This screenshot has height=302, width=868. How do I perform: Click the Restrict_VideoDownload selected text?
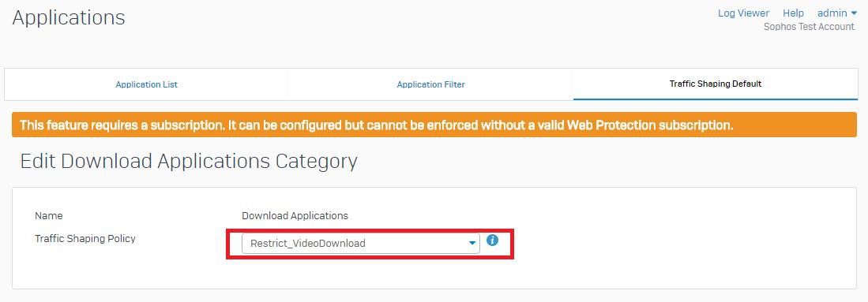[308, 244]
